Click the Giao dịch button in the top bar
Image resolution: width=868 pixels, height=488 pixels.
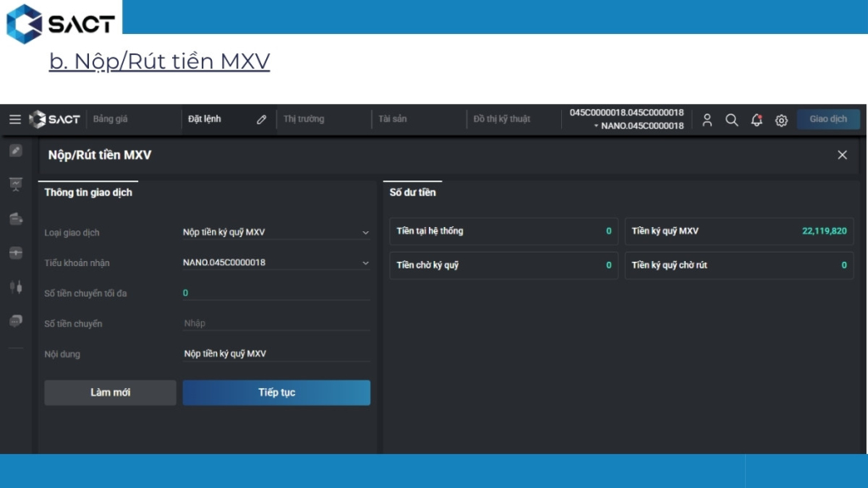tap(828, 119)
